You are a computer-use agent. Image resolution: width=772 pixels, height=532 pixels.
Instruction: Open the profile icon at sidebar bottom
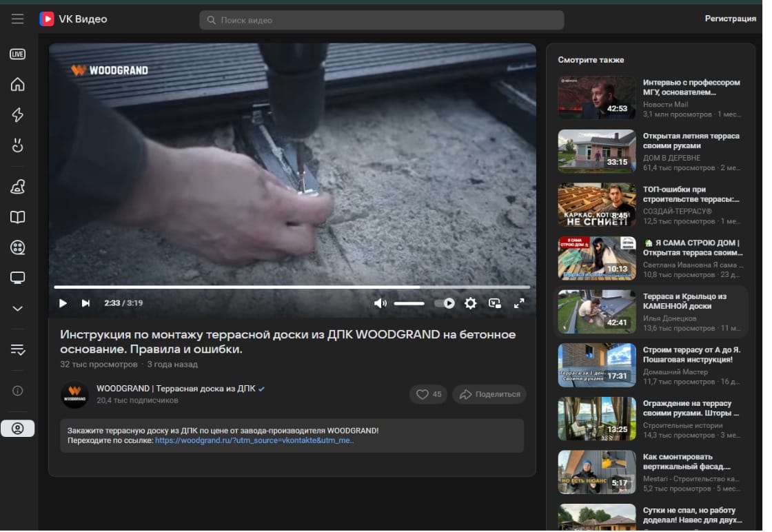click(18, 429)
